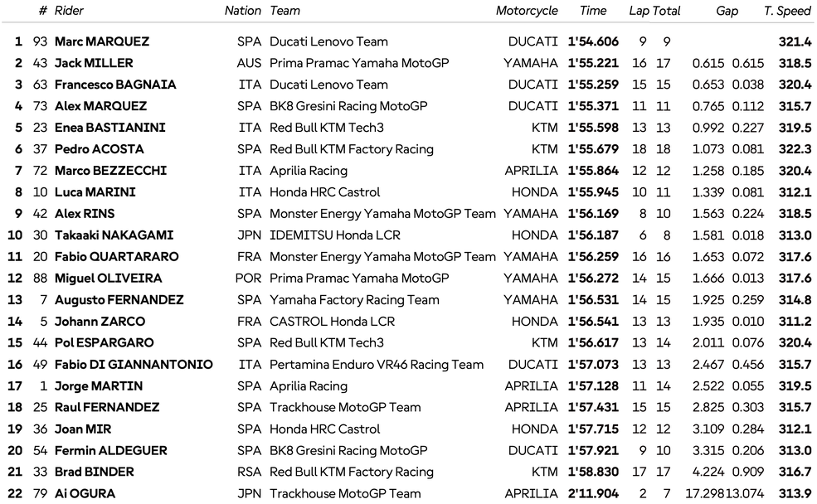Click the Motorcycle column header
Screen dimensions: 817x504
point(527,11)
